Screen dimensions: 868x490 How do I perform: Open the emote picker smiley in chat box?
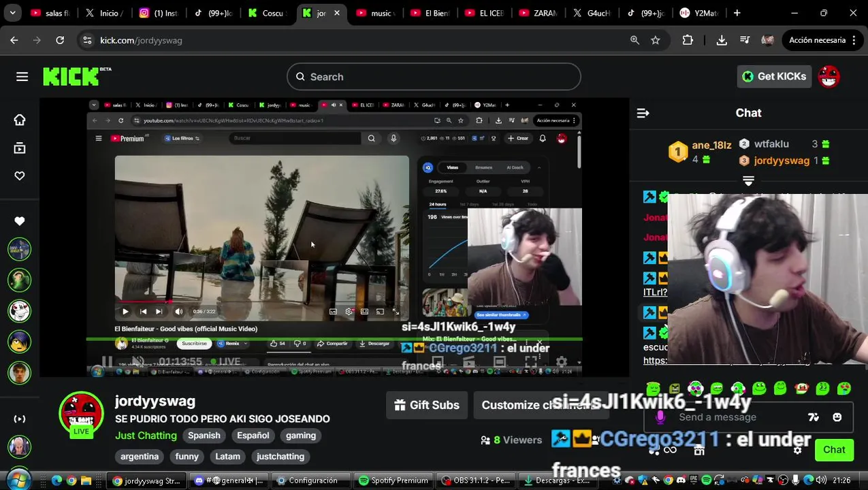tap(837, 417)
